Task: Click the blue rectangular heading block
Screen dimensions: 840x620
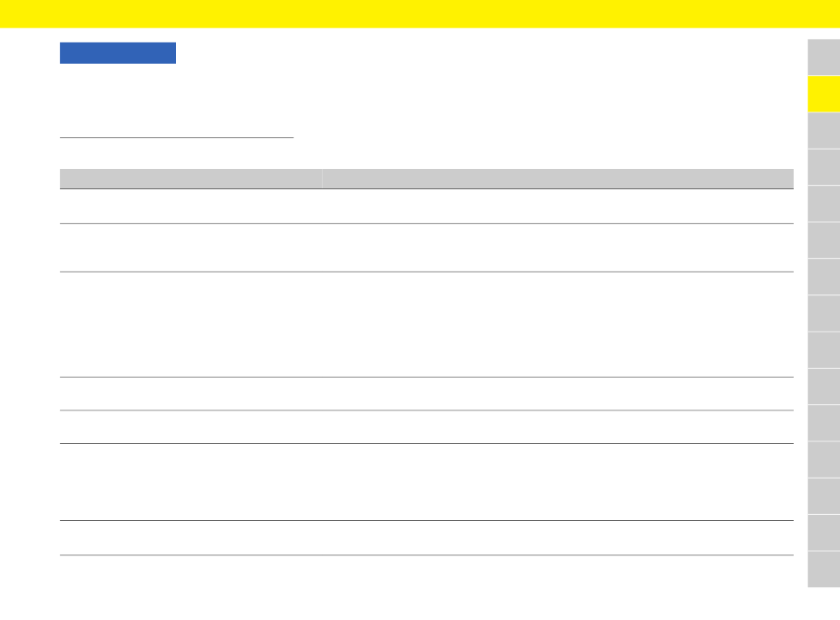Action: [118, 53]
